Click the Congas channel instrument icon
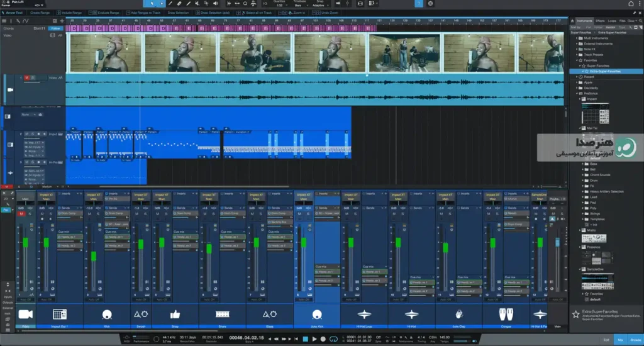 tap(506, 315)
